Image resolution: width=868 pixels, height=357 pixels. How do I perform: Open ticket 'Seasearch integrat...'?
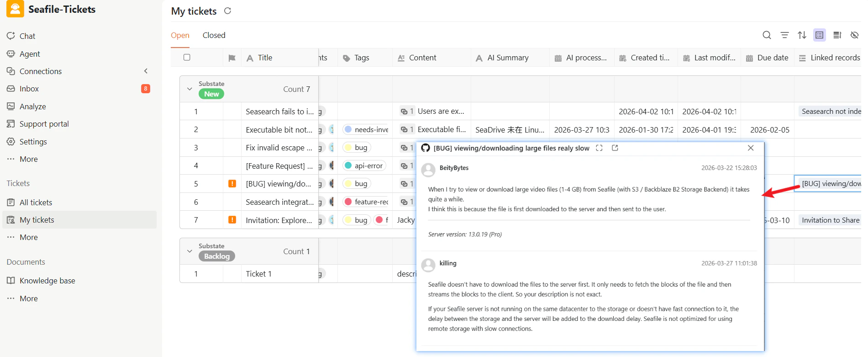(x=279, y=202)
